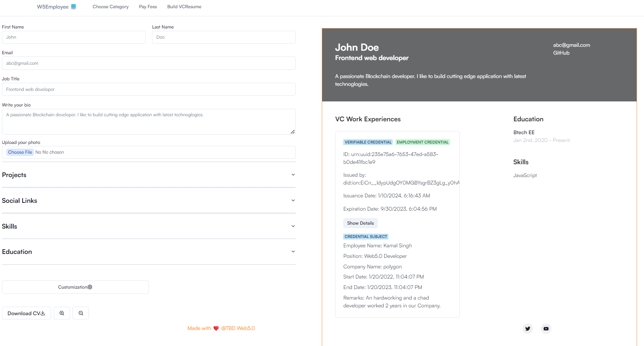This screenshot has width=644, height=346.
Task: Click the @TBD Web5.0 footer link
Action: [238, 328]
